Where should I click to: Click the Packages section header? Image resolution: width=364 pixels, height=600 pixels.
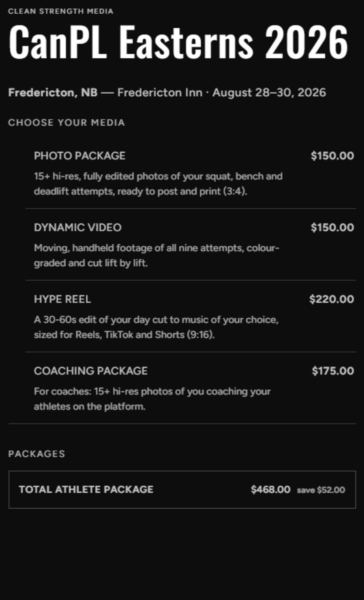pyautogui.click(x=37, y=454)
